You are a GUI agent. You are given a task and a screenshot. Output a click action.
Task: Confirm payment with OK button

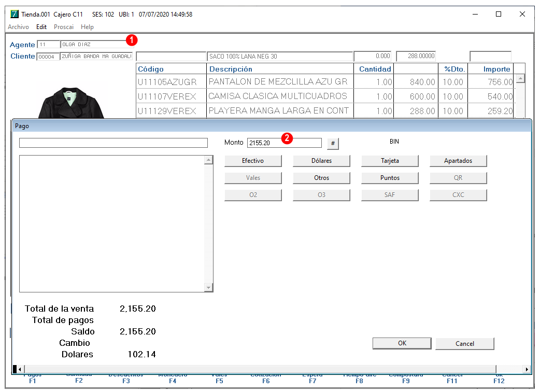402,343
